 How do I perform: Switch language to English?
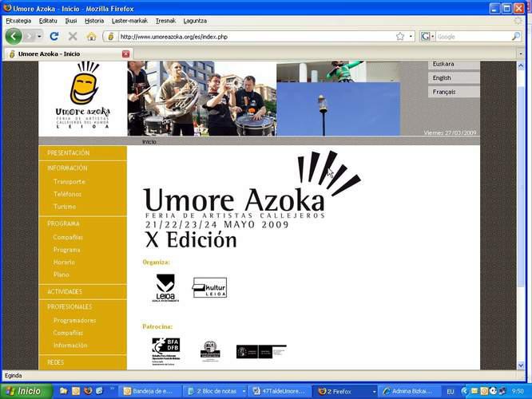pos(454,78)
